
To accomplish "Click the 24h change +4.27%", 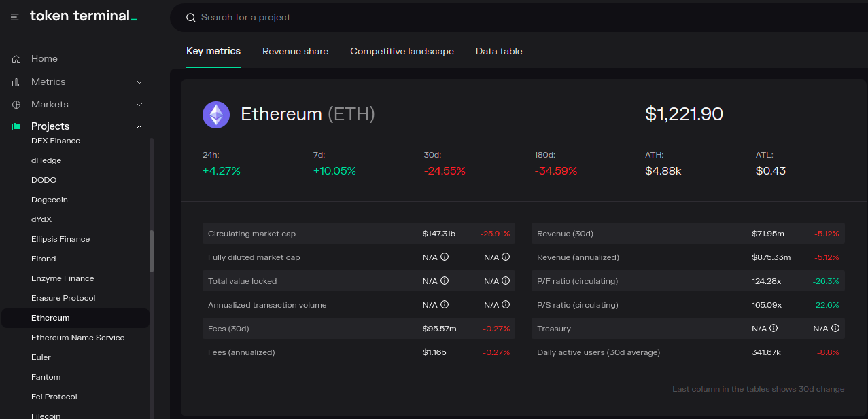I will coord(222,171).
